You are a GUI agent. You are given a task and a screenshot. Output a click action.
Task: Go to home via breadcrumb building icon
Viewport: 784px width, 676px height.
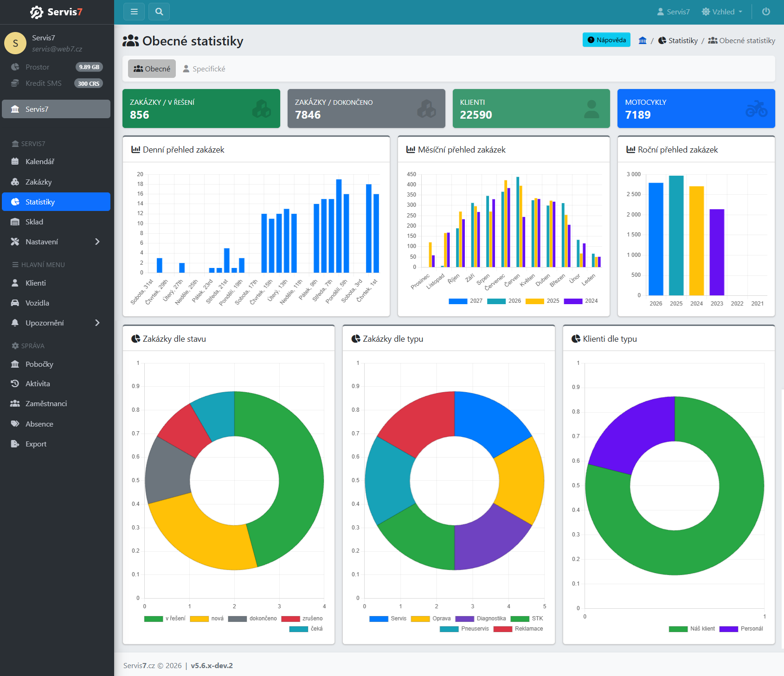point(643,40)
